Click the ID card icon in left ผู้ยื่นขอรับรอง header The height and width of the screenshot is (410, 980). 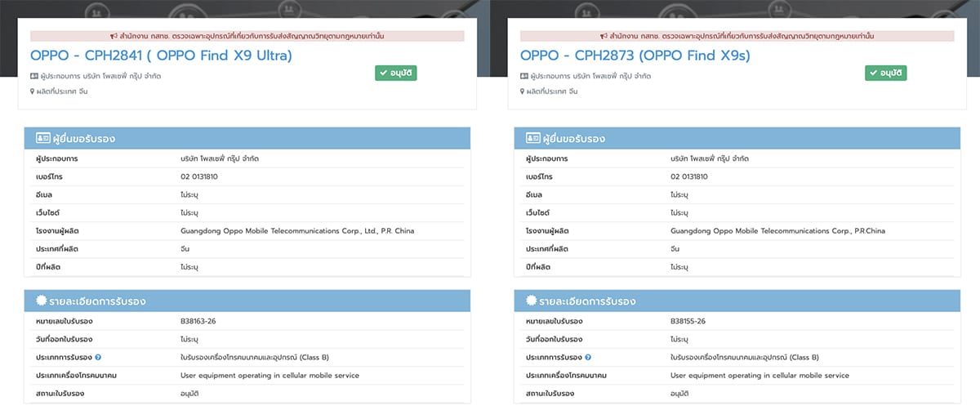point(37,138)
